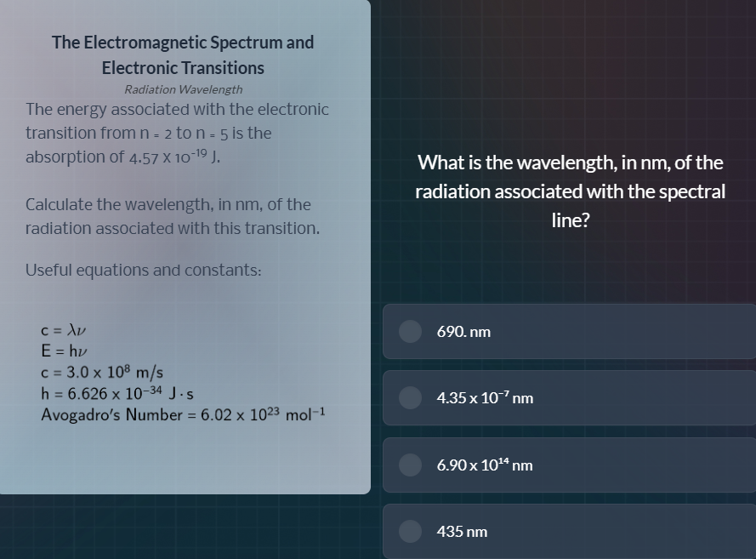Viewport: 756px width, 559px height.
Task: Pick the '6.90 x 10¹⁴ nm' answer text
Action: coord(485,465)
